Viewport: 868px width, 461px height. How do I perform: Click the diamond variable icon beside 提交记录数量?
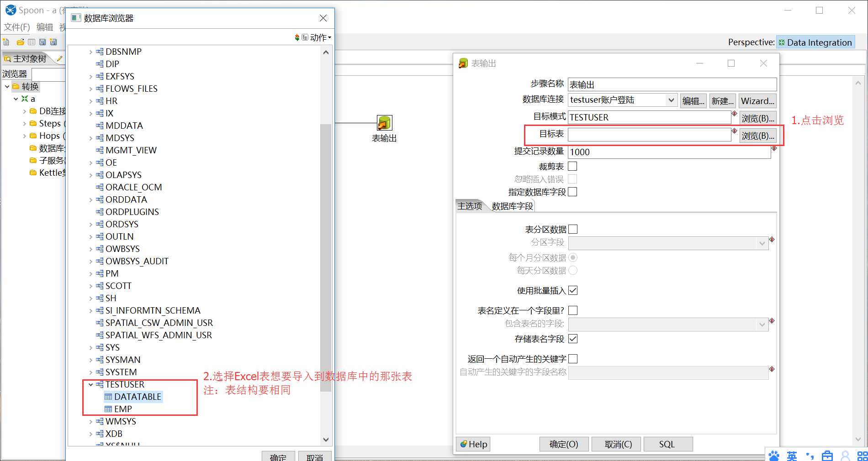coord(774,148)
